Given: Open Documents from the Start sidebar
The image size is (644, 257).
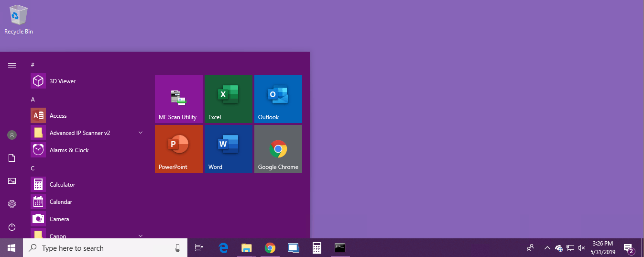Looking at the screenshot, I should click(x=12, y=158).
